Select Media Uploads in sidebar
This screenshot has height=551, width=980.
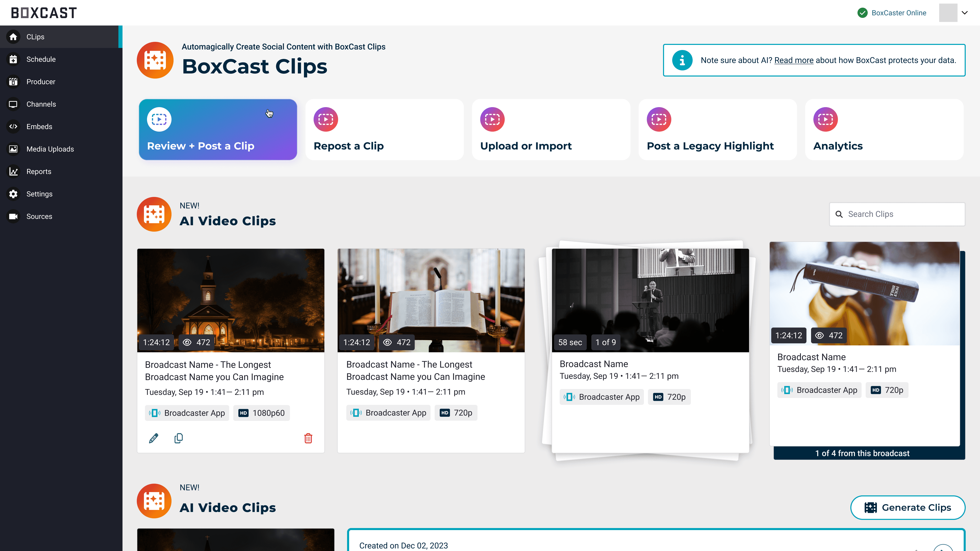(x=50, y=149)
